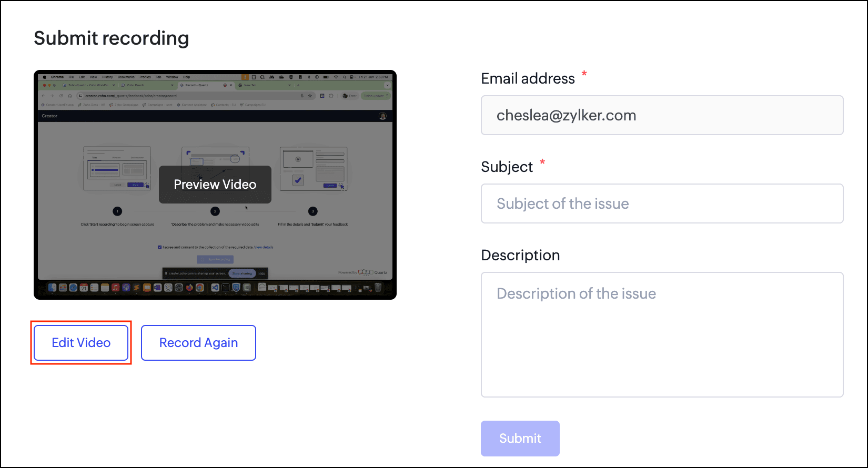
Task: Click the Firefox icon in the recorded dock
Action: 189,288
